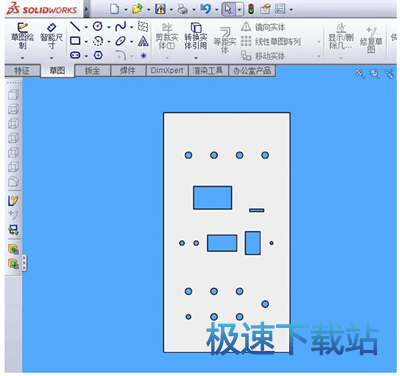The image size is (400, 376).
Task: Expand the Line tool dropdown arrow
Action: click(86, 27)
